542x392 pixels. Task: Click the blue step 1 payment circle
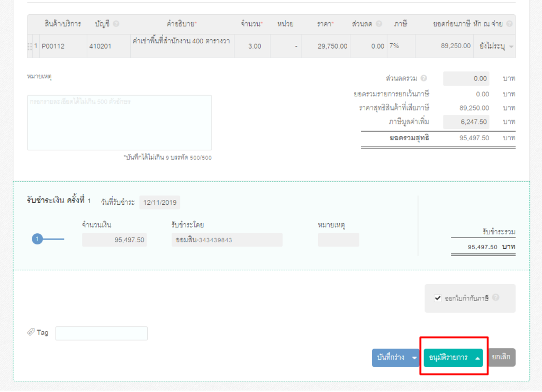37,240
